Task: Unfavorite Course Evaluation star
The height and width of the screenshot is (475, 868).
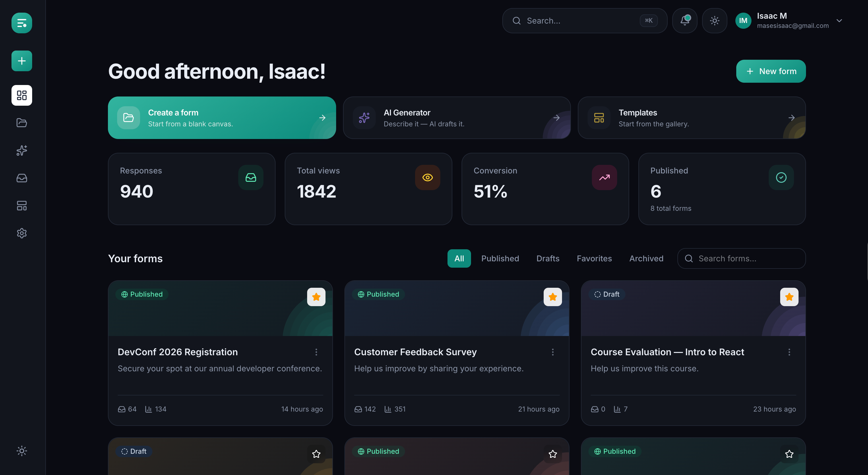Action: (789, 297)
